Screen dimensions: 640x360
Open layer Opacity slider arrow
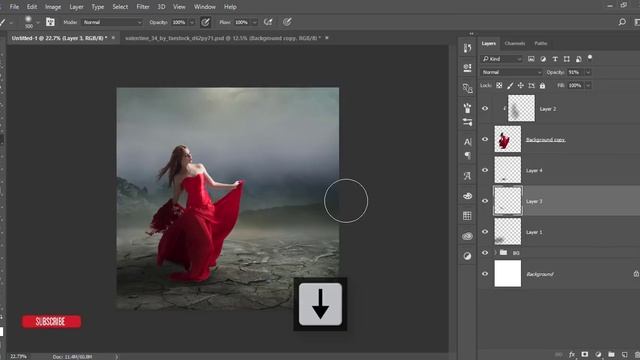588,72
